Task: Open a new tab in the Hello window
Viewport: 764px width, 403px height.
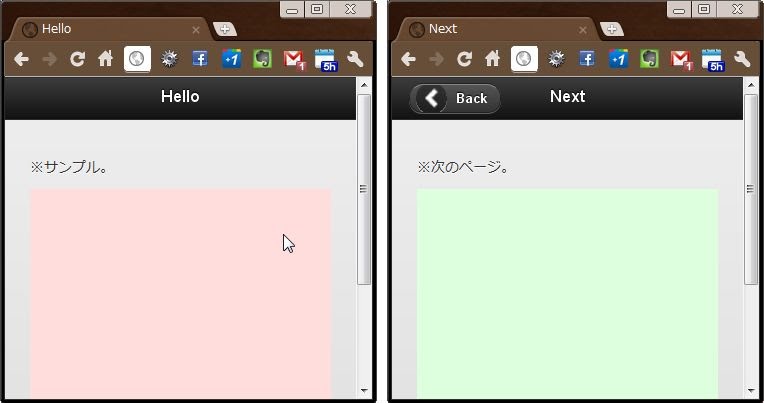Action: coord(224,29)
